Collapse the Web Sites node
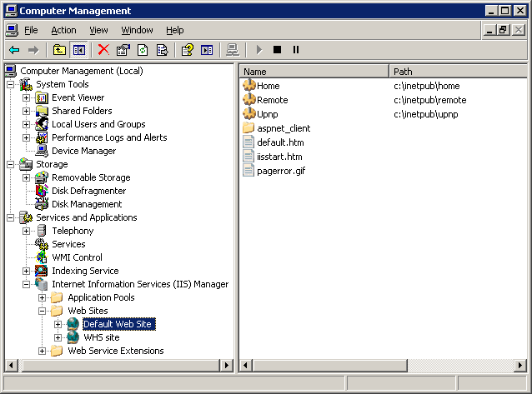The image size is (532, 394). click(42, 311)
